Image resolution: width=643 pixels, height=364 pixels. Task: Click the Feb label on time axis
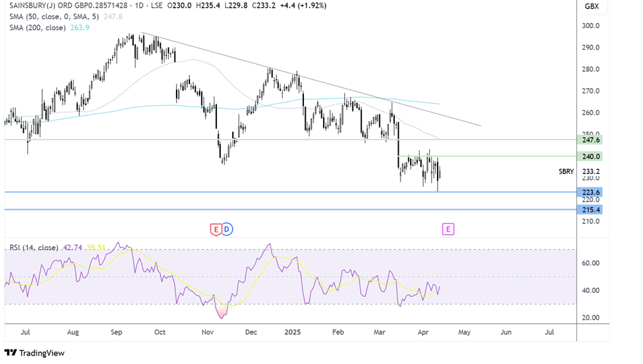(x=338, y=332)
